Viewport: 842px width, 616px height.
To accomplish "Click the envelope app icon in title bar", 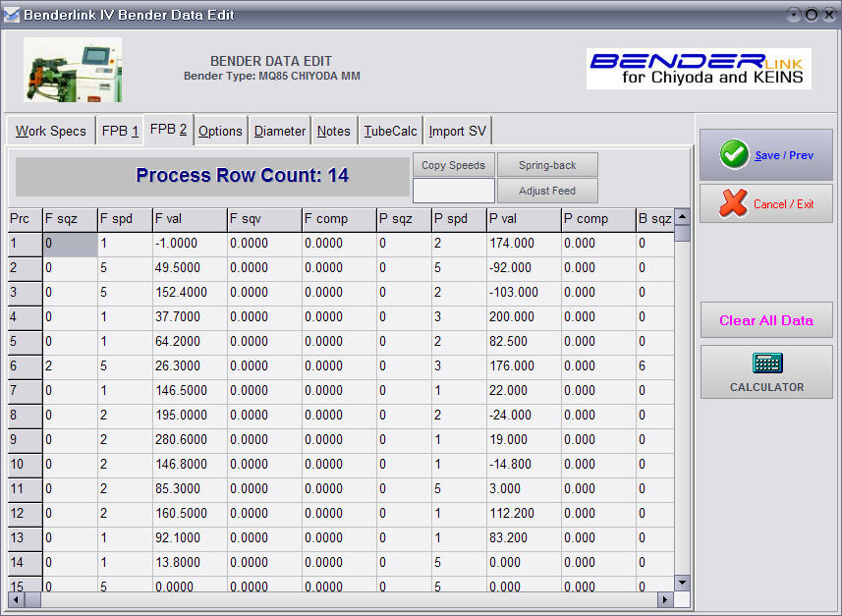I will [12, 15].
